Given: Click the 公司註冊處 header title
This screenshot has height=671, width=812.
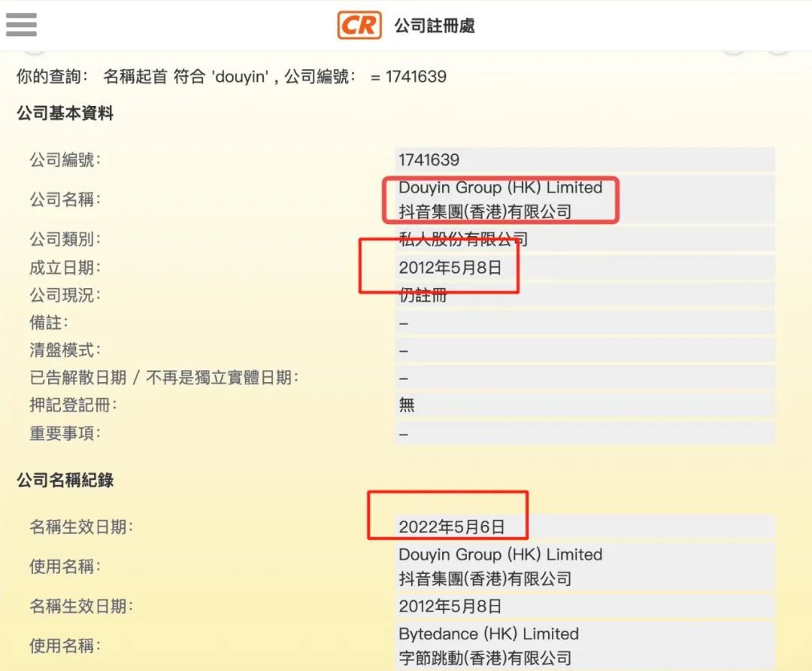Looking at the screenshot, I should click(x=435, y=26).
